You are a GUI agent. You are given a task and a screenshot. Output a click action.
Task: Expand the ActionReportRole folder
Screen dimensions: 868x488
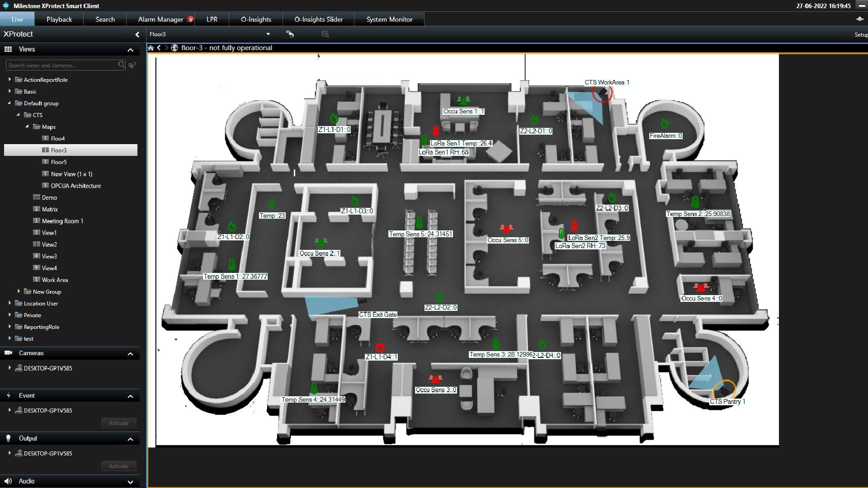pos(9,79)
